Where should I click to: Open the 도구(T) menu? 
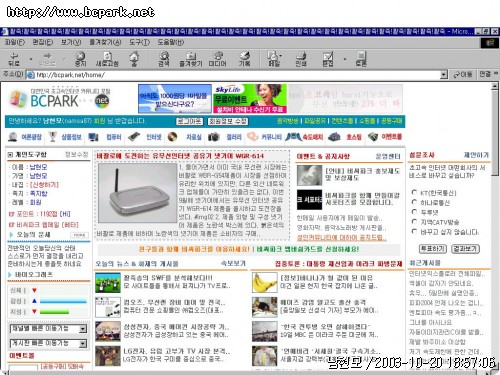pos(139,43)
